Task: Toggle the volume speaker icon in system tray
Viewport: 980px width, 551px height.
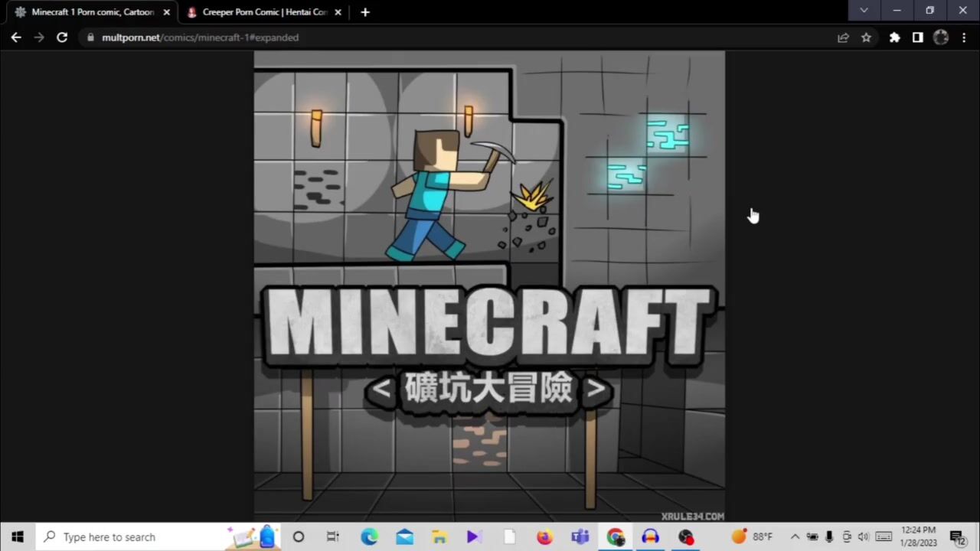Action: [x=864, y=536]
